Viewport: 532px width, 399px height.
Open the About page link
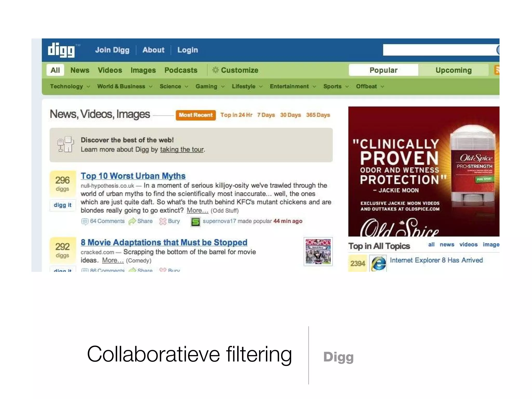click(x=153, y=50)
